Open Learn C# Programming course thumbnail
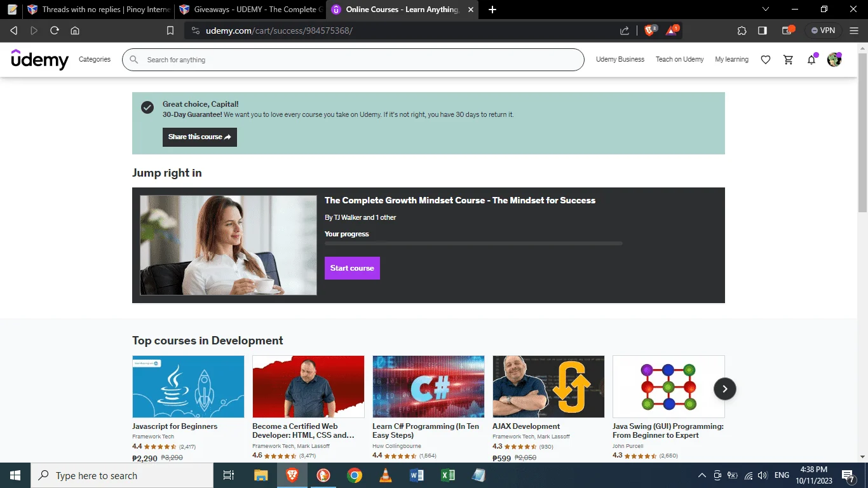The image size is (868, 488). point(428,386)
